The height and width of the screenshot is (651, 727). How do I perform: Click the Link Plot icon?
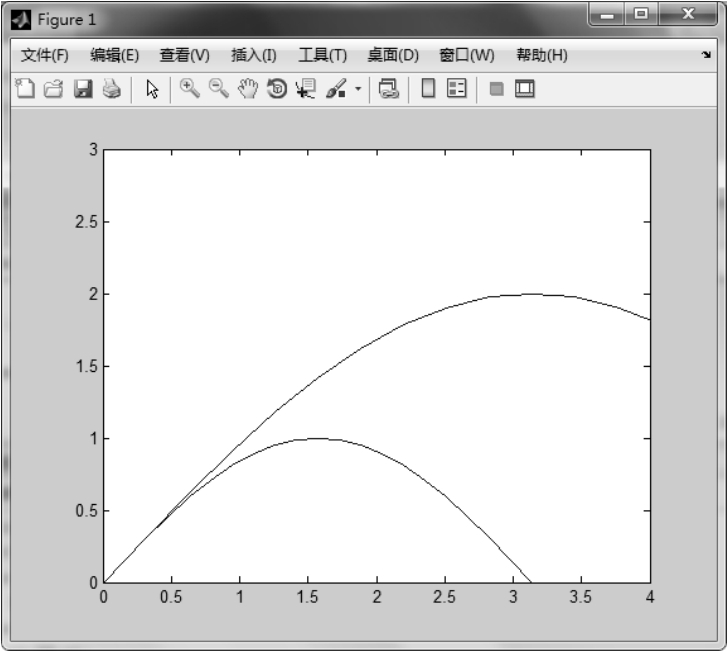coord(388,89)
